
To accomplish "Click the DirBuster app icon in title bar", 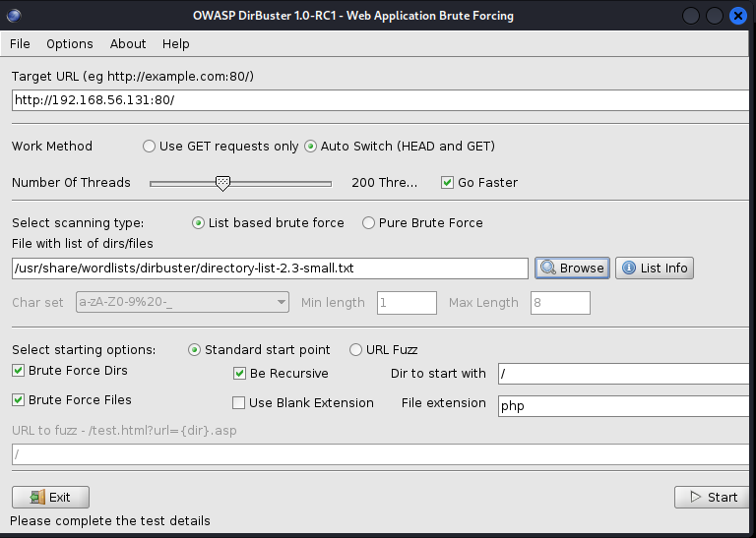I will coord(14,16).
